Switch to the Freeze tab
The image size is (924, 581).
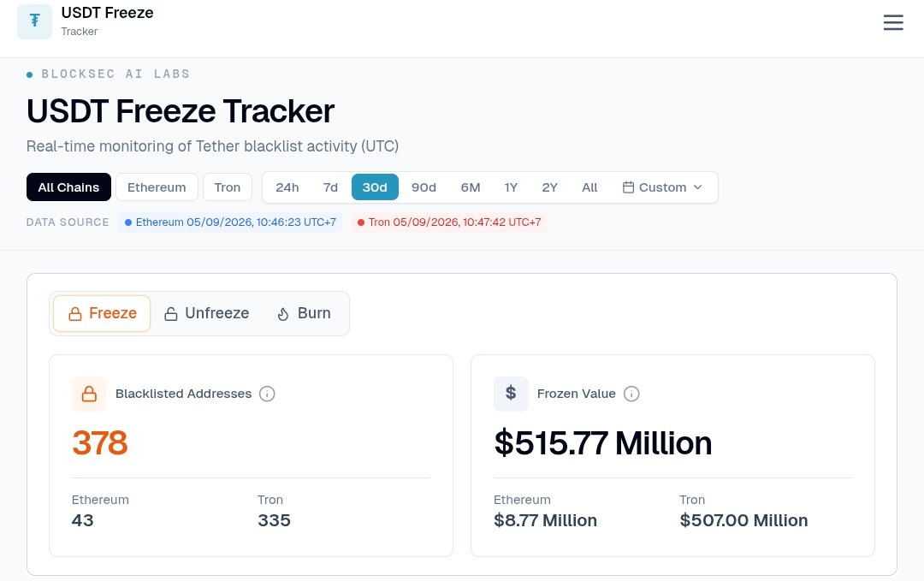102,313
